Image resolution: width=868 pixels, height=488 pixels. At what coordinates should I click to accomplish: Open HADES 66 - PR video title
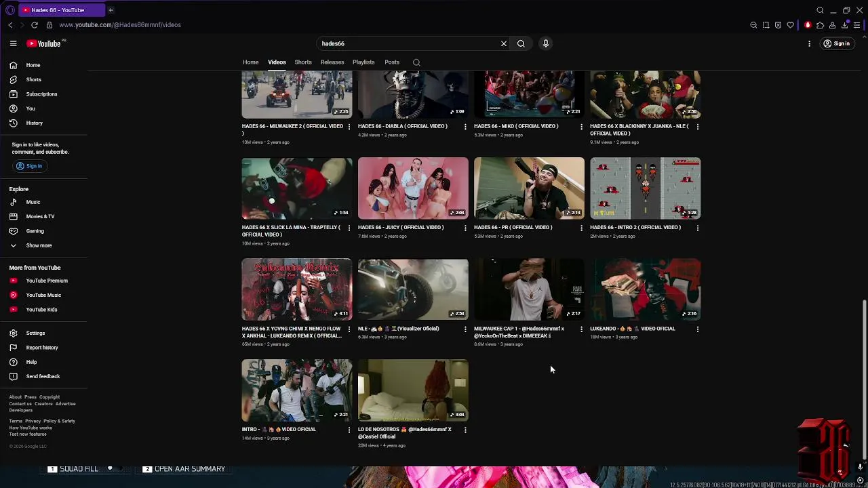click(513, 228)
